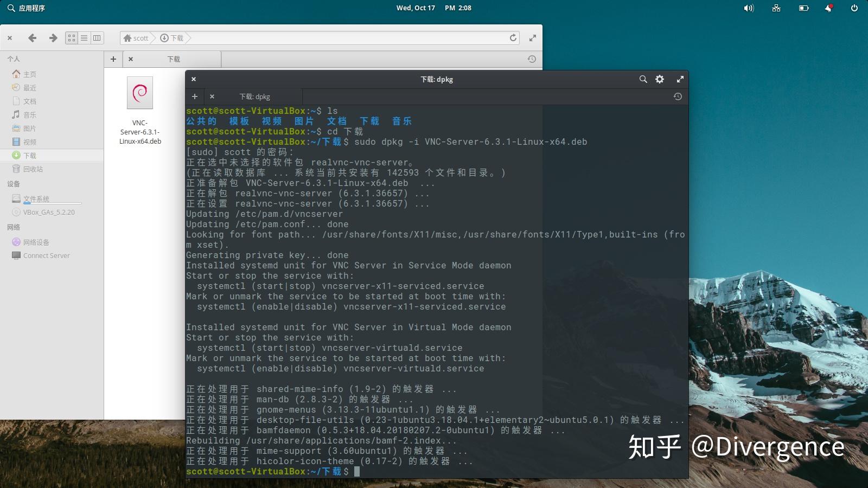The height and width of the screenshot is (488, 868).
Task: Click the 'Rebuilding /usr/share/applications/bamf-2.index...' line
Action: coord(322,440)
